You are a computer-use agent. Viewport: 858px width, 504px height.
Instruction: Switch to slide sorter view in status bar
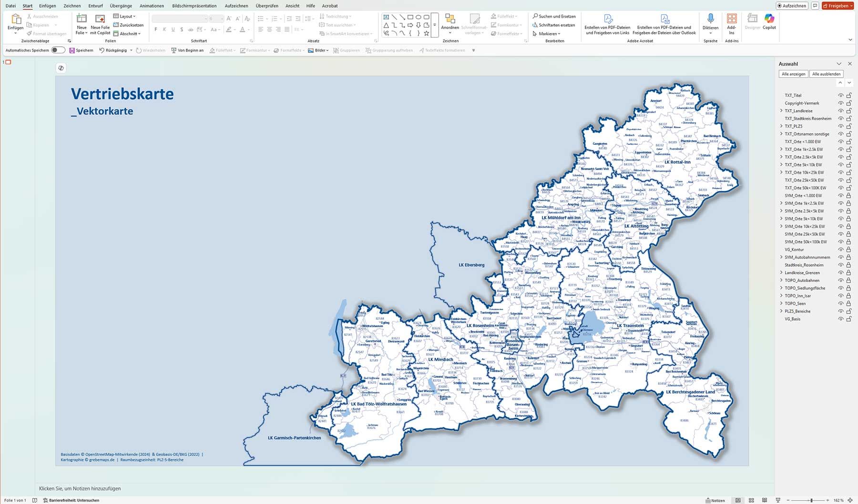(x=751, y=500)
